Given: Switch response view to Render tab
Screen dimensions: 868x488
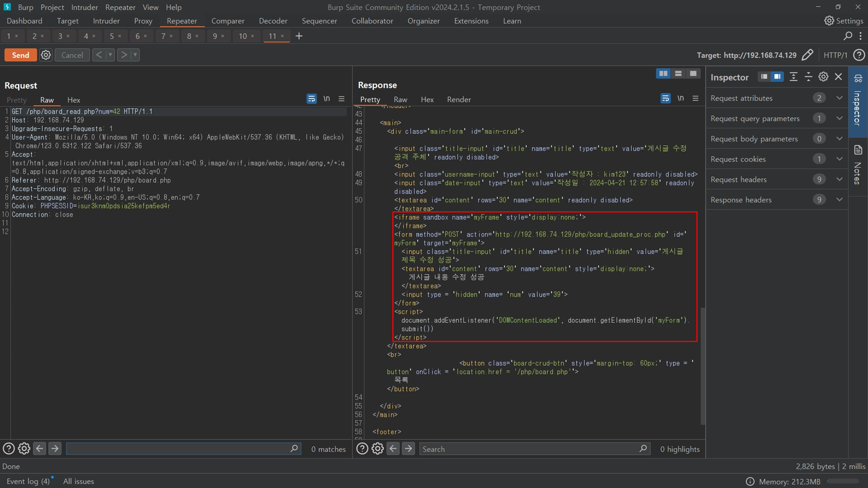Looking at the screenshot, I should click(x=459, y=99).
